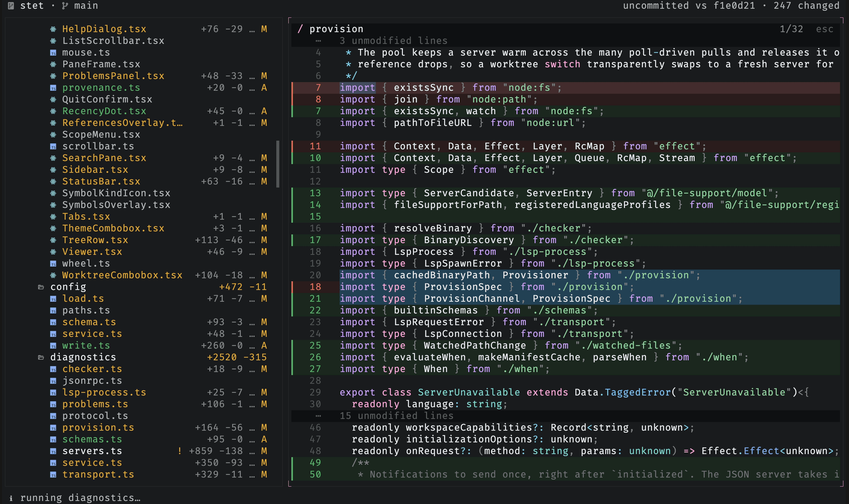Viewport: 849px width, 504px height.
Task: Click the TS icon beside provision.ts
Action: (x=53, y=427)
